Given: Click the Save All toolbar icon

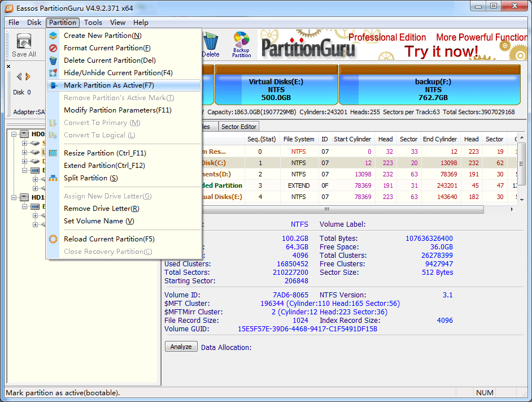Looking at the screenshot, I should 24,45.
